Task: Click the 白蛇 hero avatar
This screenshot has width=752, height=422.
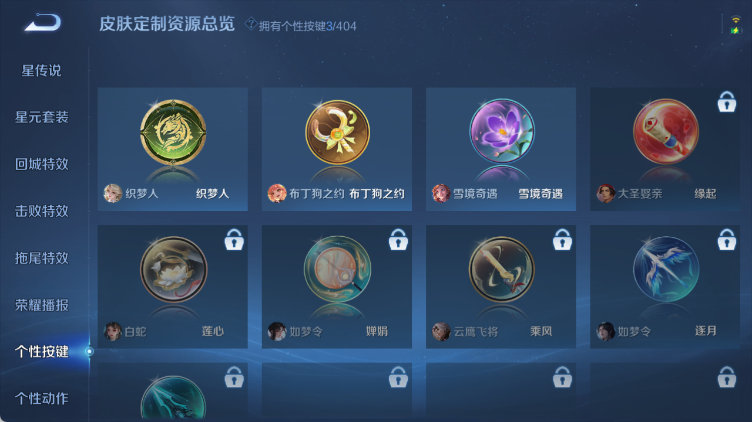Action: coord(113,331)
